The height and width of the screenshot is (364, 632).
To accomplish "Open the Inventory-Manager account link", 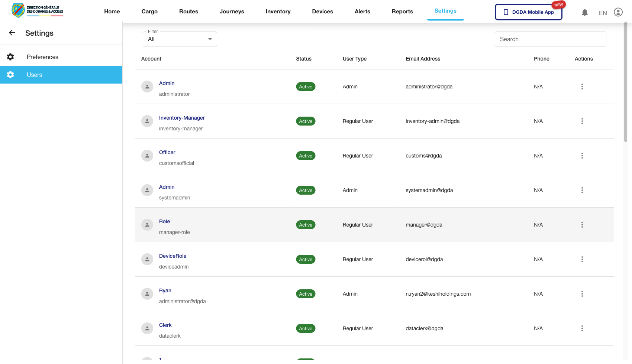I will pyautogui.click(x=182, y=118).
